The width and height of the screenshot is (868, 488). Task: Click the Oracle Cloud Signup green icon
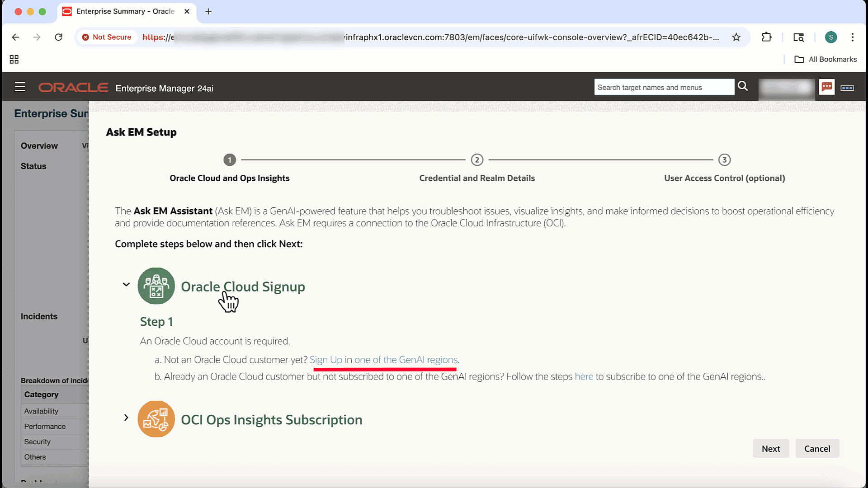156,286
